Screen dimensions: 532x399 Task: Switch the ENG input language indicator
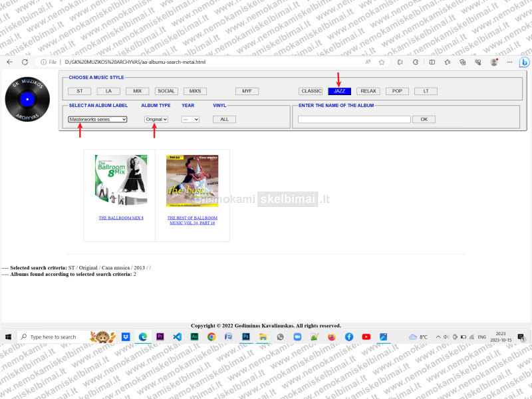[481, 337]
